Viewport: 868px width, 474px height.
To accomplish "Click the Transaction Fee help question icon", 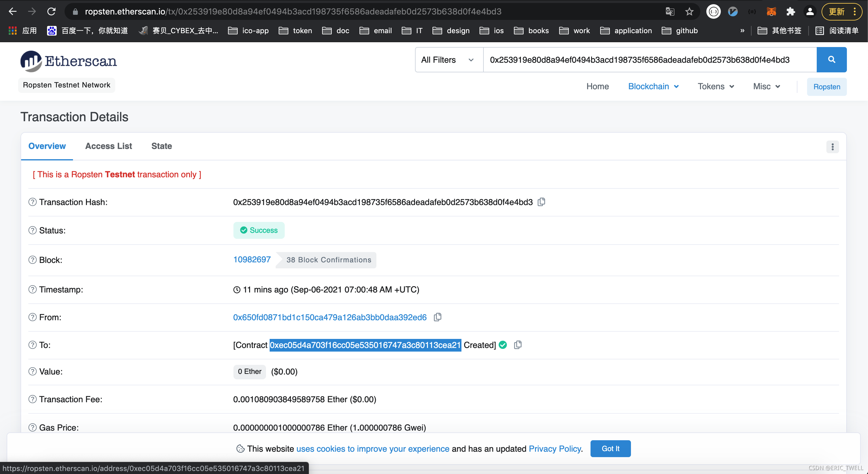I will tap(32, 399).
